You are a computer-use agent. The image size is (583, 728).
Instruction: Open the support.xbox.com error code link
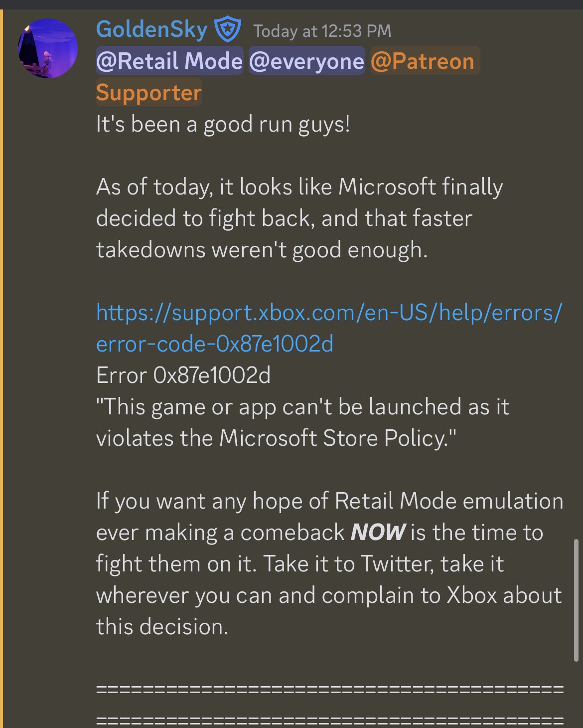point(329,313)
